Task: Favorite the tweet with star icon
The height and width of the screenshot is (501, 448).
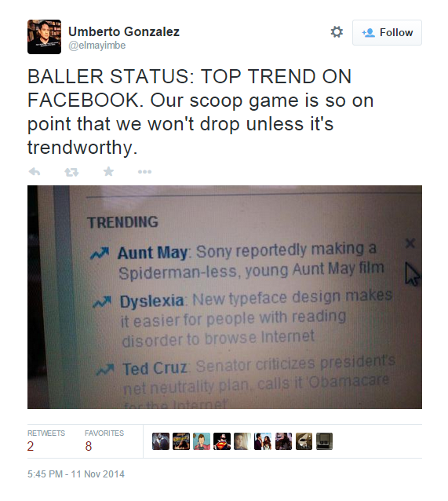Action: coord(108,171)
